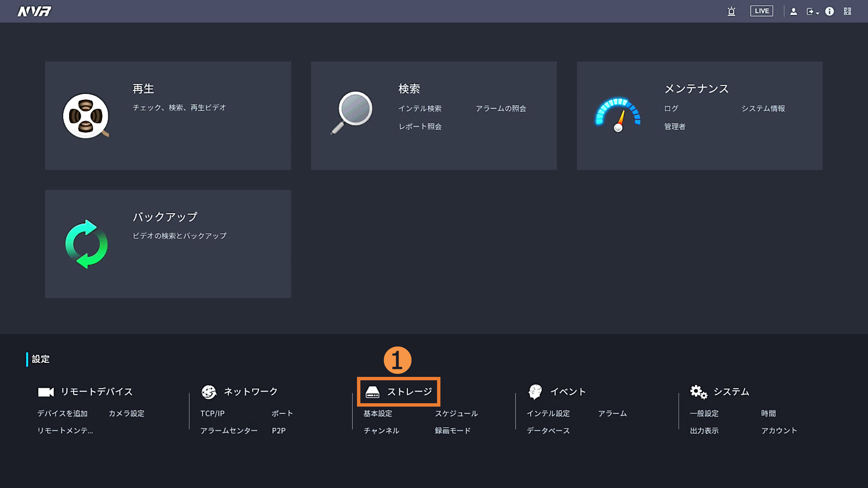868x488 pixels.
Task: Show the QR code icon
Action: click(x=847, y=11)
